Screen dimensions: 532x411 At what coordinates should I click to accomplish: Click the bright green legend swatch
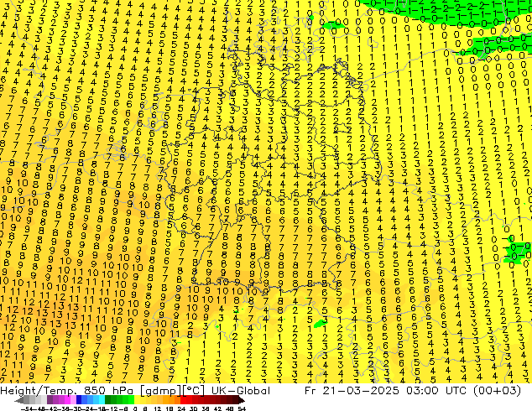(x=131, y=400)
